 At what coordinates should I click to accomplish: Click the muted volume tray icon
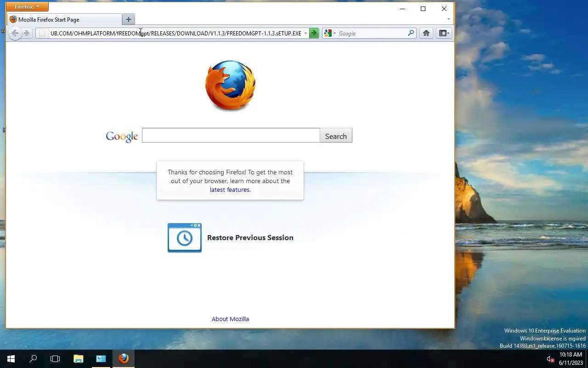(x=550, y=359)
